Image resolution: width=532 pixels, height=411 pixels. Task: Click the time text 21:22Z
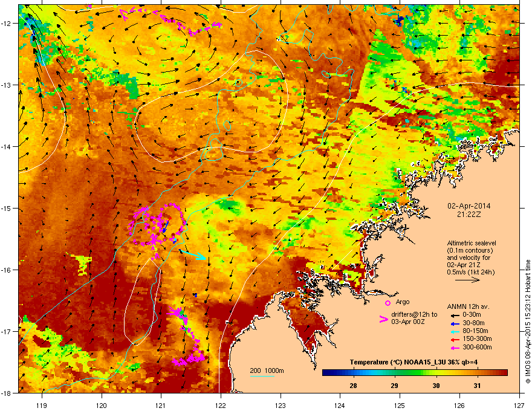(469, 215)
